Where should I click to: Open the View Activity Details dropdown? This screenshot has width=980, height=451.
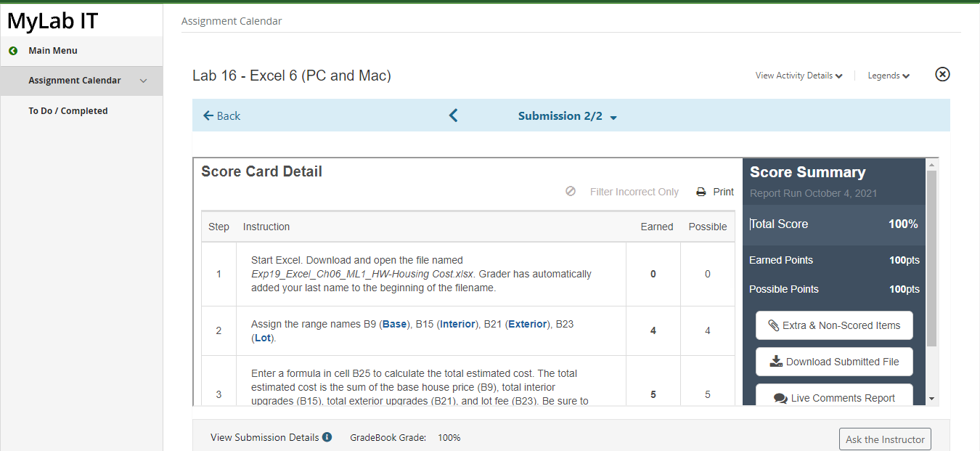pos(799,76)
